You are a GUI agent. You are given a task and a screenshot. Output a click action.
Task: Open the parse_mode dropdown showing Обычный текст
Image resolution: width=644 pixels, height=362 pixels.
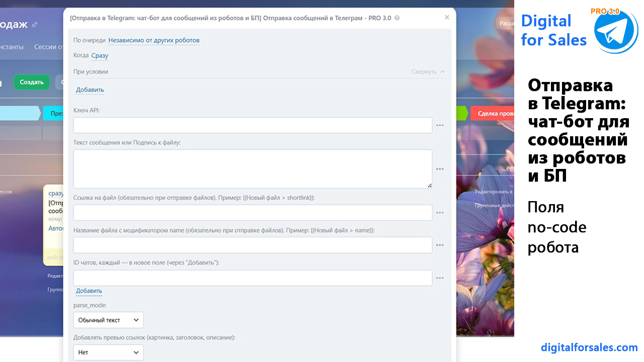click(108, 320)
